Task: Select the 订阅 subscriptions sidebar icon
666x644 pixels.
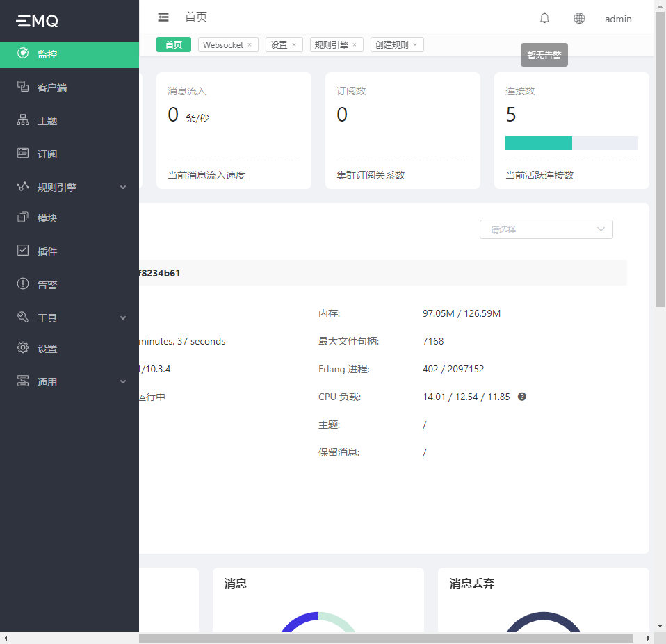Action: pyautogui.click(x=22, y=154)
